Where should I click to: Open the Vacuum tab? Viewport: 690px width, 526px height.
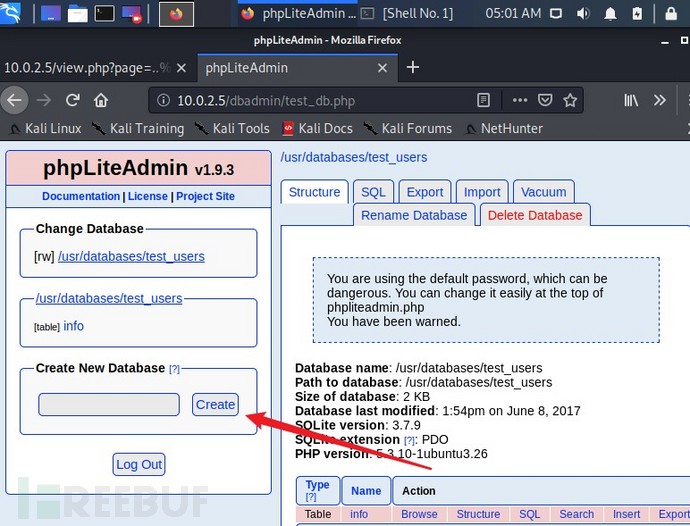pyautogui.click(x=543, y=192)
